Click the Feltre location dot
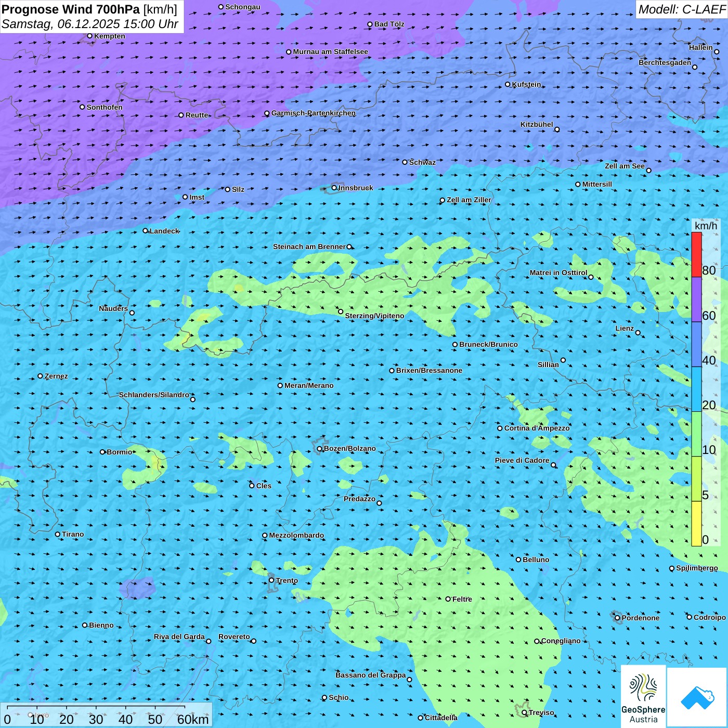 click(448, 599)
